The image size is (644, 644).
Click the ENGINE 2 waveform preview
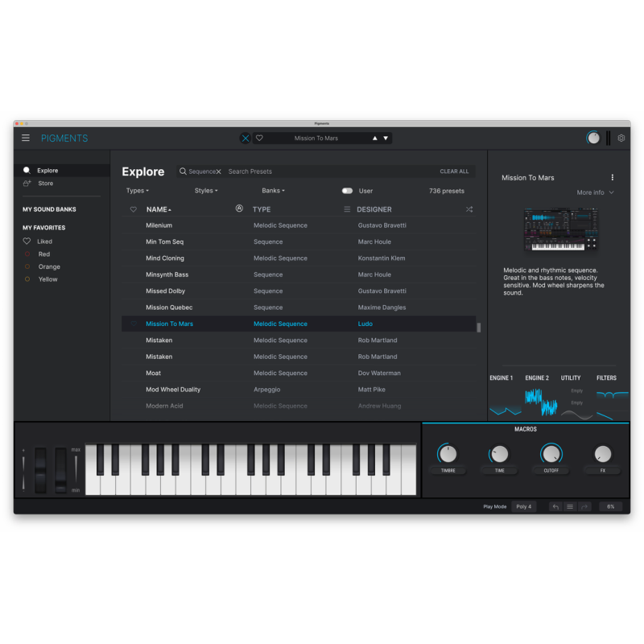point(541,403)
